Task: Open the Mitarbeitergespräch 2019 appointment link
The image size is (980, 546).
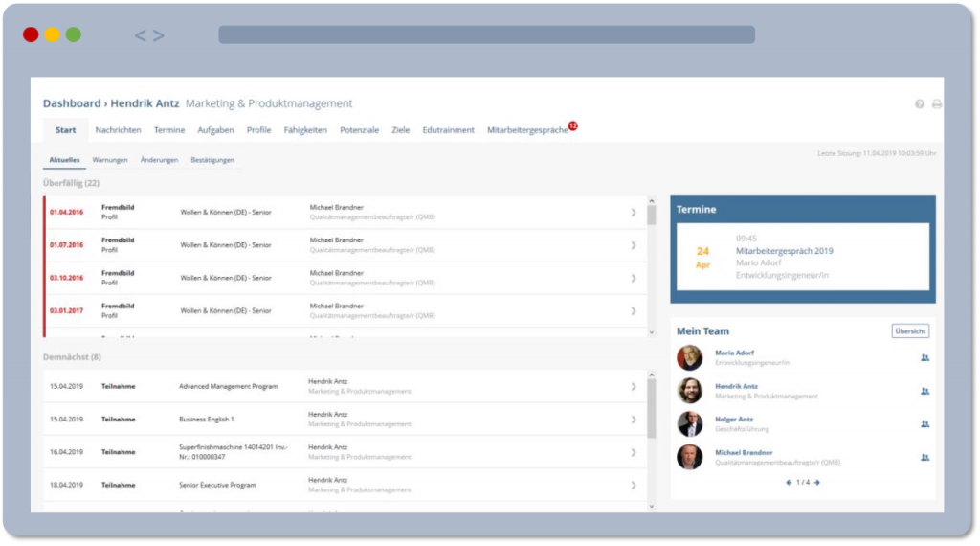Action: pyautogui.click(x=784, y=251)
